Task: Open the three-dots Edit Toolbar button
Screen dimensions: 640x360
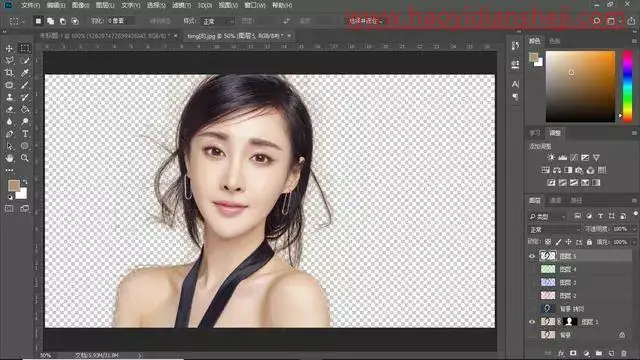Action: (x=9, y=170)
